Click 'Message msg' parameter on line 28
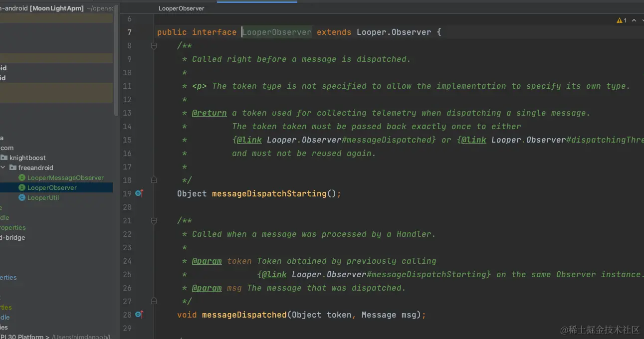 click(389, 315)
